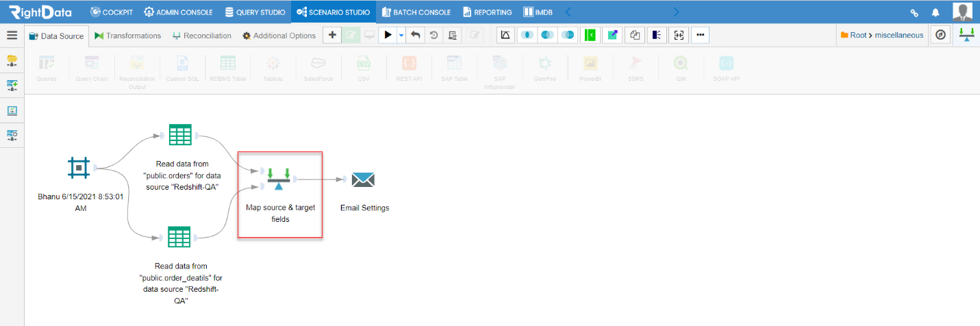Open user profile avatar
Image resolution: width=980 pixels, height=326 pixels.
(x=962, y=12)
